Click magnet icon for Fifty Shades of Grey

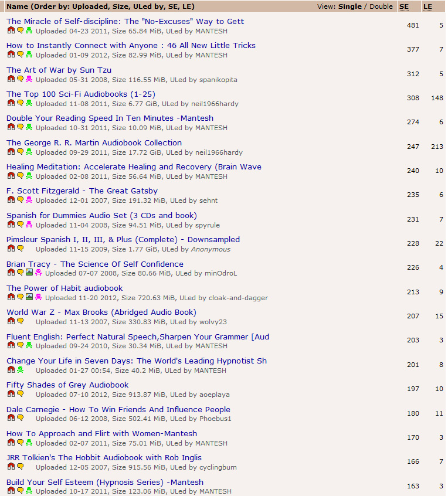[11, 394]
